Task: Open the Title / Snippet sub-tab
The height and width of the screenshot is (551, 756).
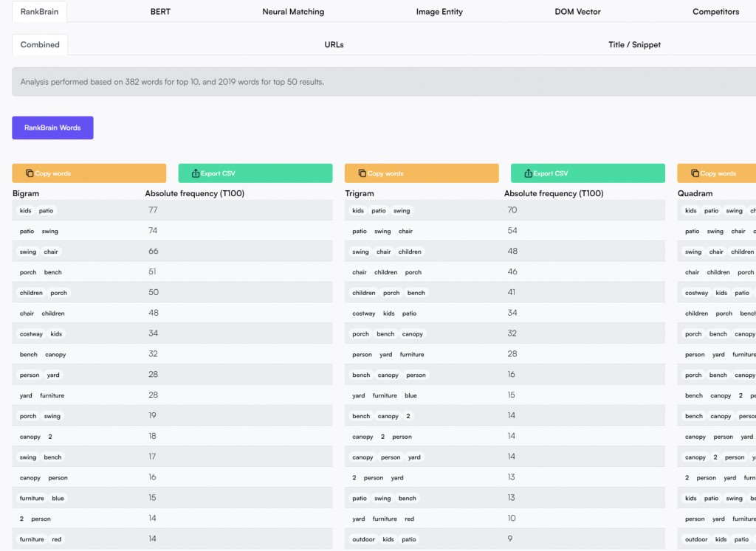Action: coord(634,45)
